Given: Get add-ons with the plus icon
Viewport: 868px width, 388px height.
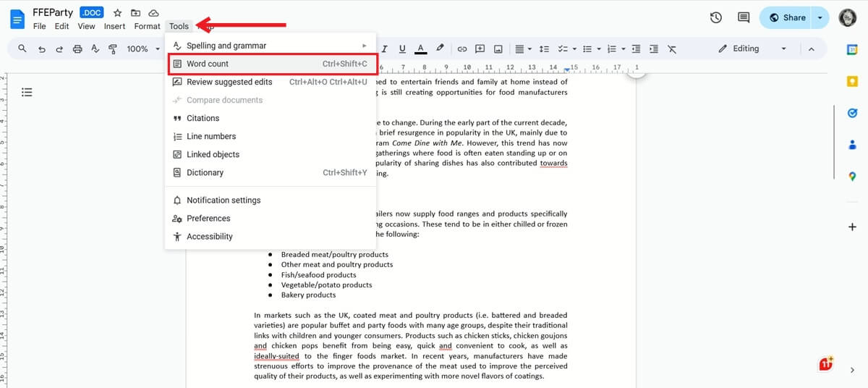Looking at the screenshot, I should 852,227.
